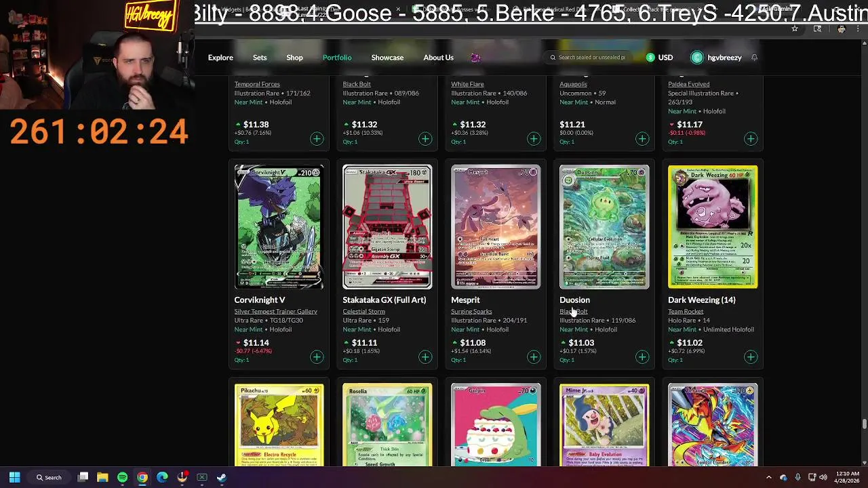Click the plus icon for Dark Weezing
Screen dimensions: 868x488
click(751, 357)
